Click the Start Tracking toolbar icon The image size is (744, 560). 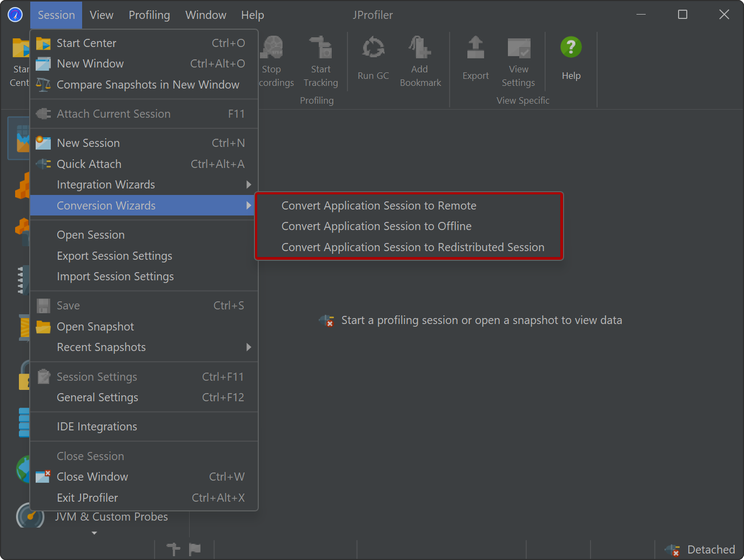point(321,48)
